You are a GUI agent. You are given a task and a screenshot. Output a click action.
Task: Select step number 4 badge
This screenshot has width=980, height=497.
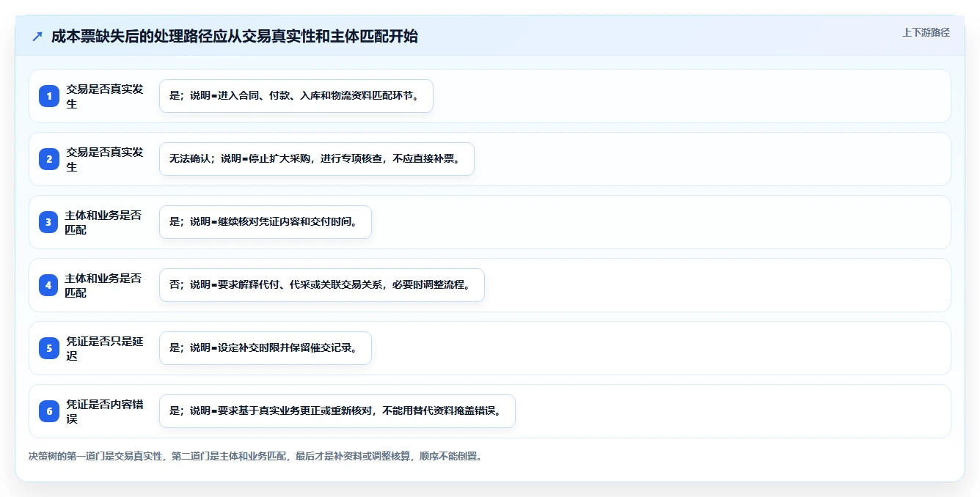pos(49,285)
